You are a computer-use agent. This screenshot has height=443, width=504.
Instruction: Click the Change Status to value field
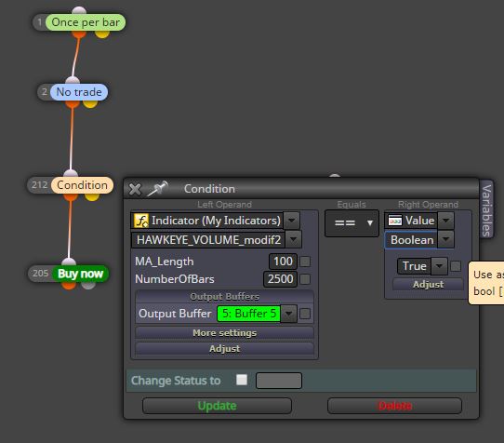click(279, 381)
